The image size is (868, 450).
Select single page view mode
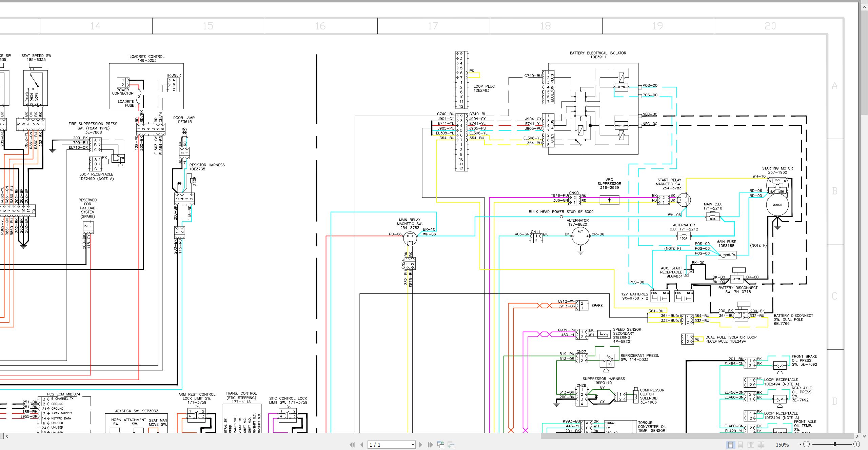tap(730, 445)
